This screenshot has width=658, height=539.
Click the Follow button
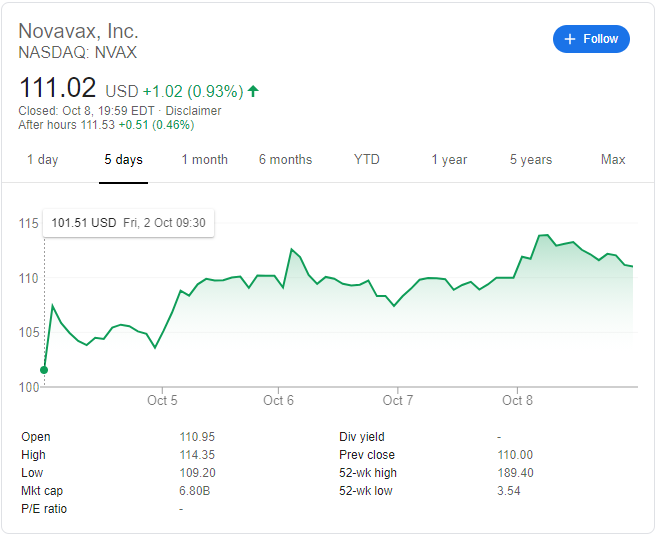[x=591, y=39]
